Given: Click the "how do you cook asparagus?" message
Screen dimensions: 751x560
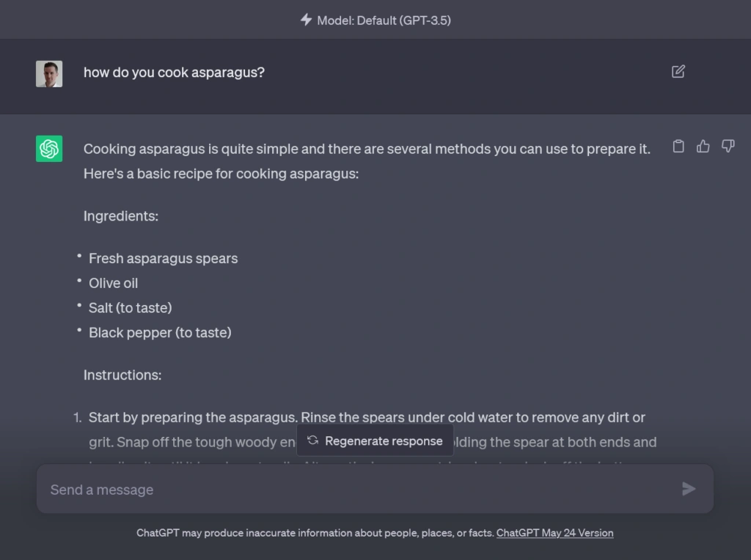Looking at the screenshot, I should point(174,73).
